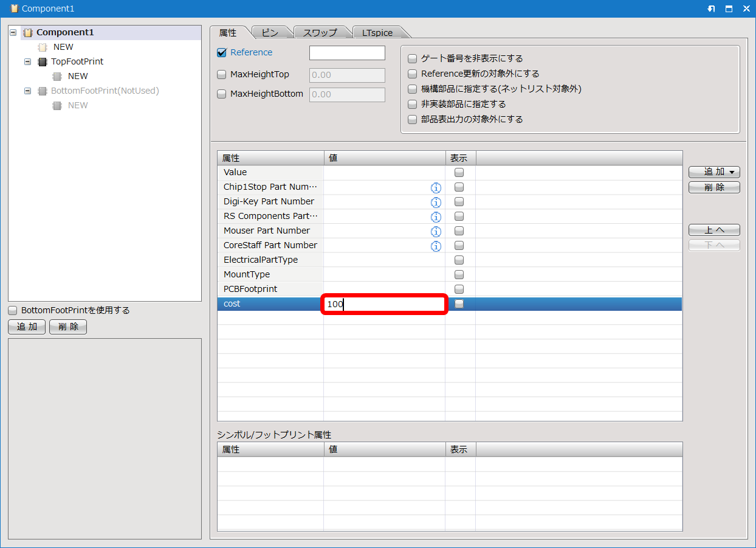
Task: Click info icon for RS Components Part
Action: 435,217
